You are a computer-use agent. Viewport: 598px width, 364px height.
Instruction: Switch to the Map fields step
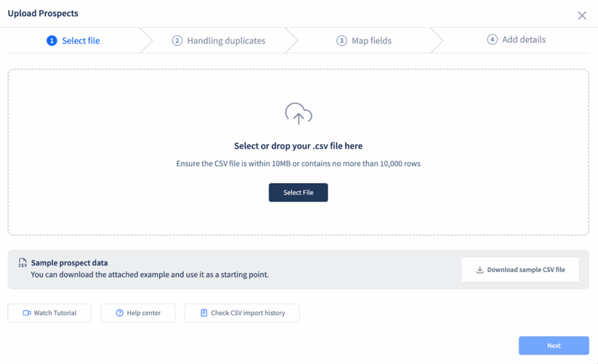371,40
